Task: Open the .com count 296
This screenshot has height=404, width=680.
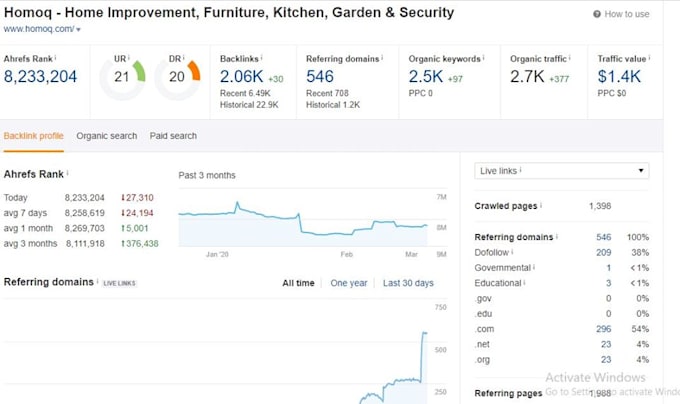Action: pyautogui.click(x=604, y=329)
